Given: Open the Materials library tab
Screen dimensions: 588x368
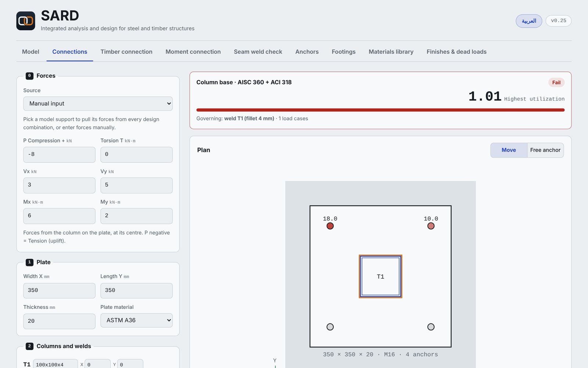Looking at the screenshot, I should [x=391, y=52].
